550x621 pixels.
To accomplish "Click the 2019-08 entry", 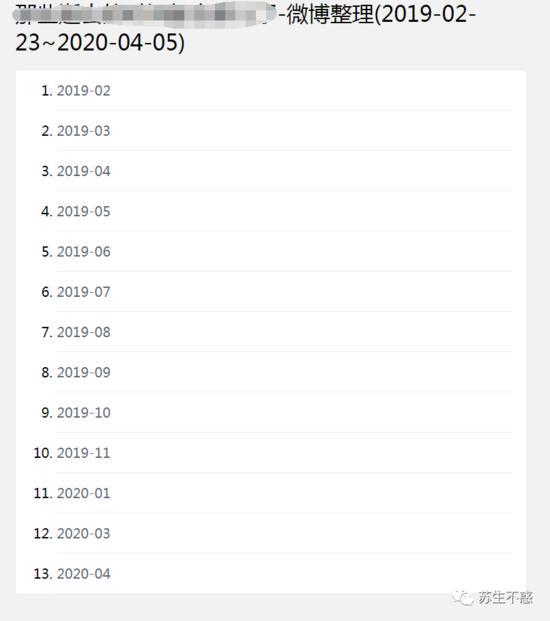I will [x=84, y=332].
